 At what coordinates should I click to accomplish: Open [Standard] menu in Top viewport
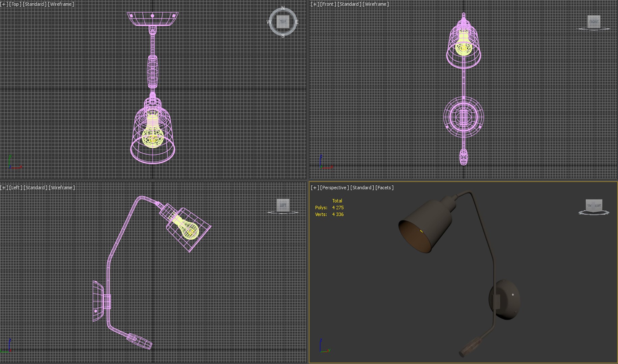[34, 4]
